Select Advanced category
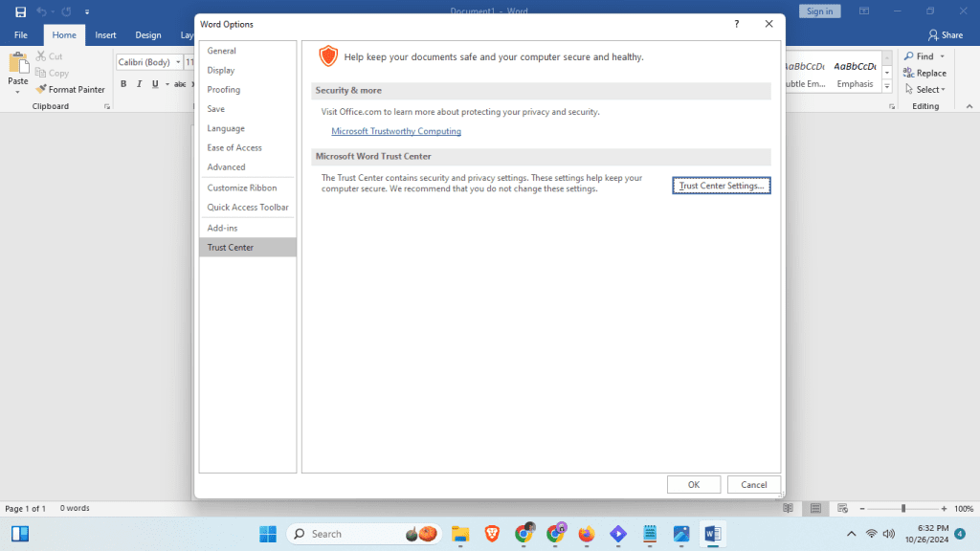Image resolution: width=980 pixels, height=551 pixels. 248,166
